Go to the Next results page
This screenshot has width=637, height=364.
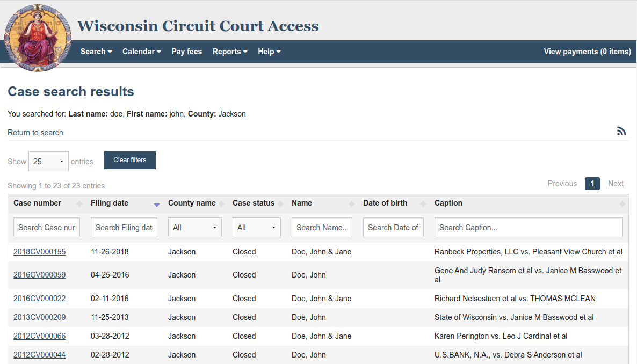click(x=616, y=184)
